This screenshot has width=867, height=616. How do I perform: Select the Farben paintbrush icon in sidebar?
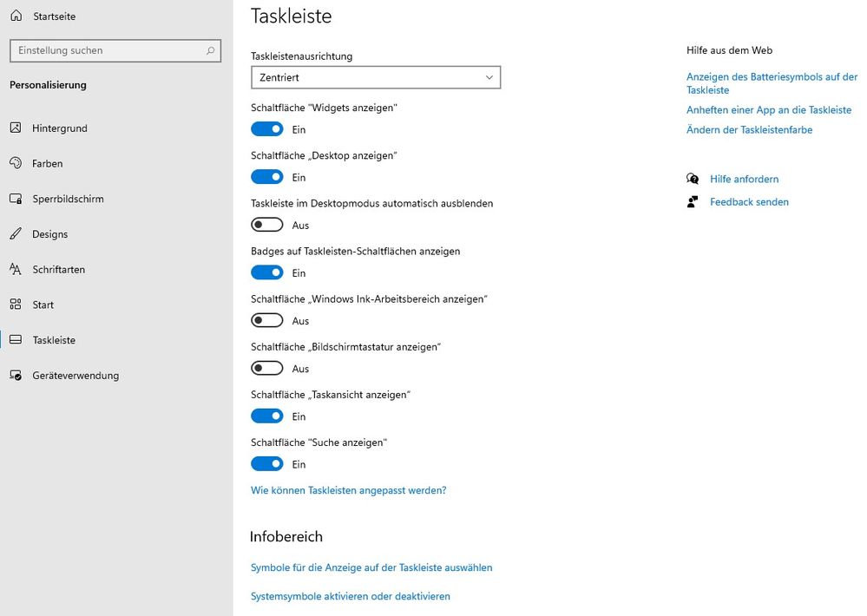(16, 163)
